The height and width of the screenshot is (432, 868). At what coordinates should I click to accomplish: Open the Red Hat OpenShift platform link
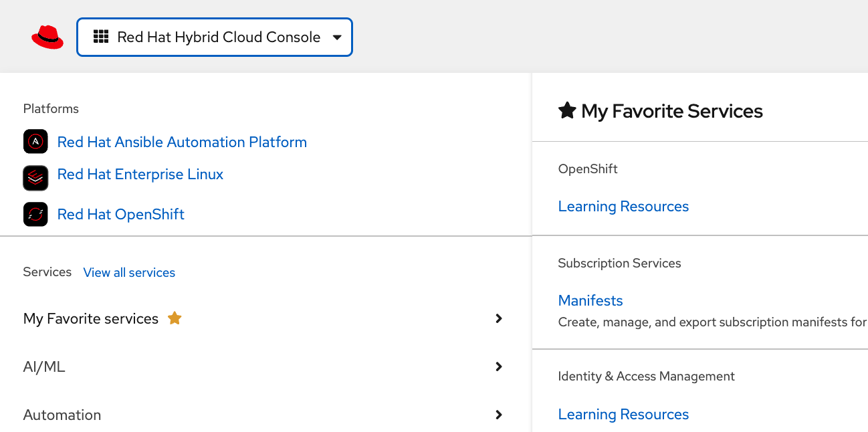(121, 214)
